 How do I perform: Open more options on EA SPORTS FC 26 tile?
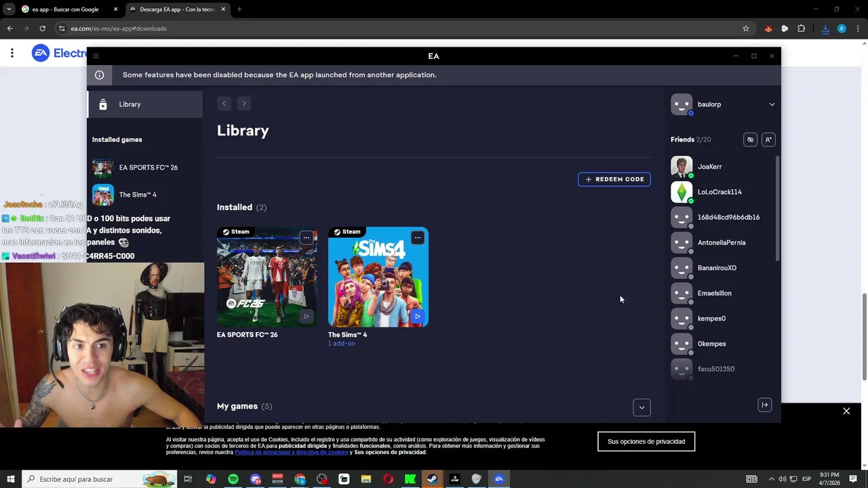[x=307, y=237]
